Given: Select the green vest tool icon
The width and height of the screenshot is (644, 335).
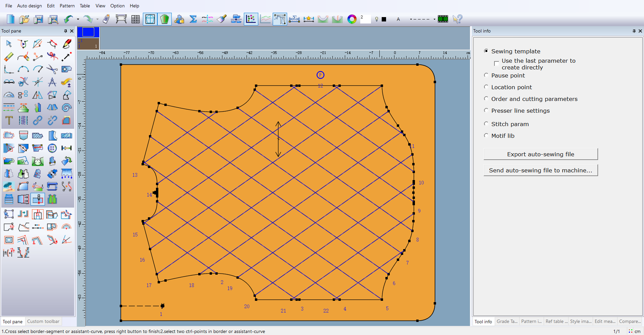Looking at the screenshot, I should [x=52, y=199].
